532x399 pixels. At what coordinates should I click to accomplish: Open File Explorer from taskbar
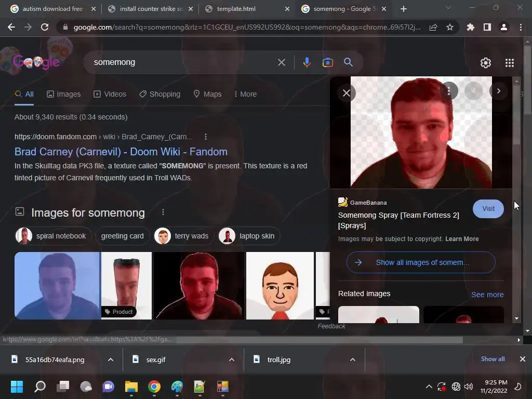click(131, 387)
